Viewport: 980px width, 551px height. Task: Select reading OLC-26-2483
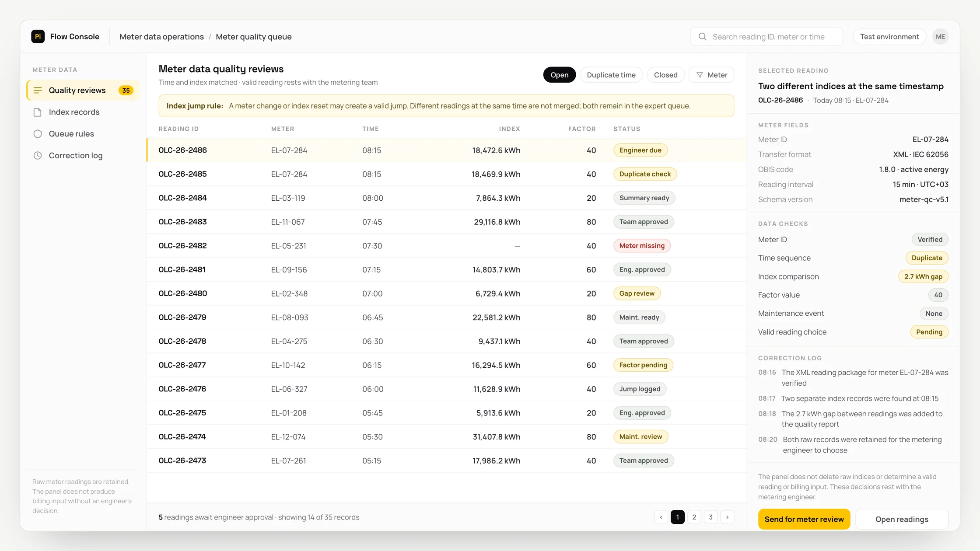click(x=446, y=222)
